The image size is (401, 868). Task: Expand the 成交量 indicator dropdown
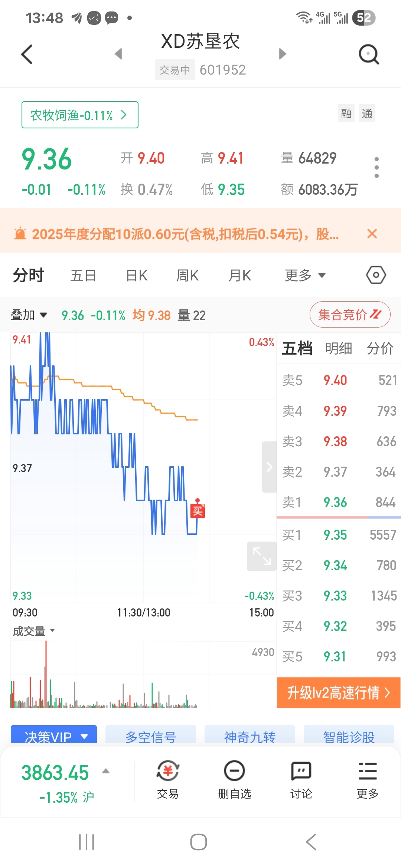pos(34,631)
